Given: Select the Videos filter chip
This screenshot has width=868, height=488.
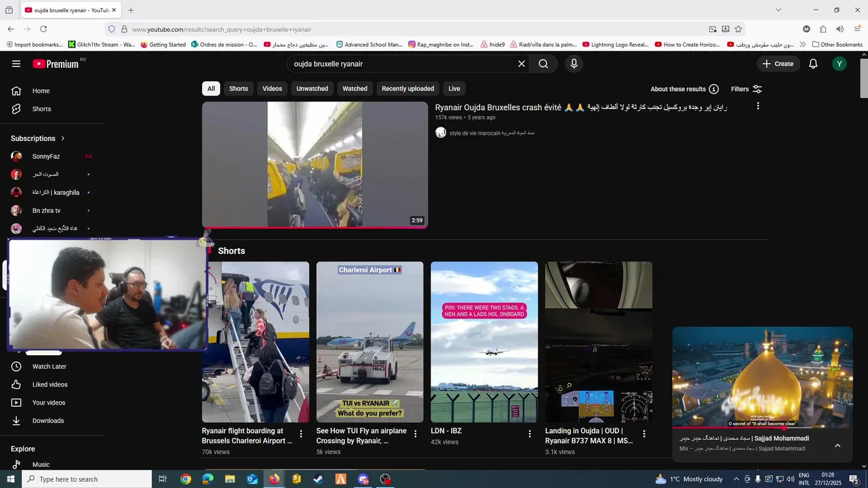Looking at the screenshot, I should tap(272, 89).
